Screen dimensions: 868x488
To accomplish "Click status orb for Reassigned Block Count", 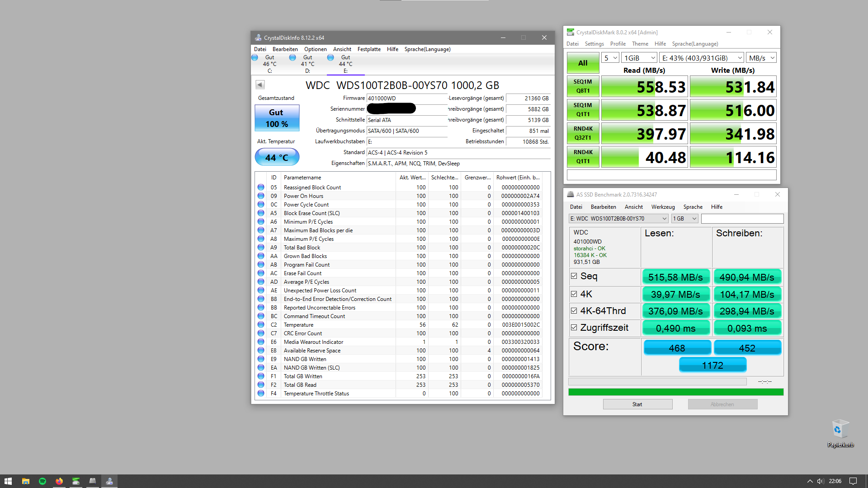I will pos(261,187).
